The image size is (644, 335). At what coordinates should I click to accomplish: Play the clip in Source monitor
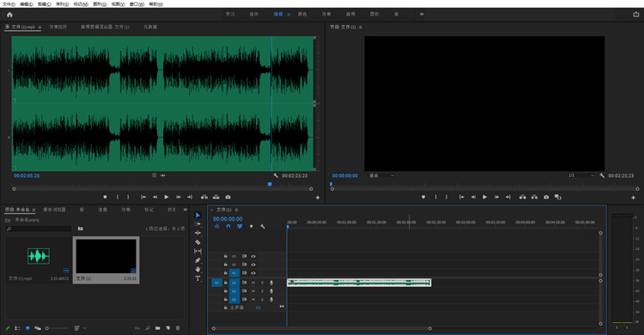click(167, 198)
